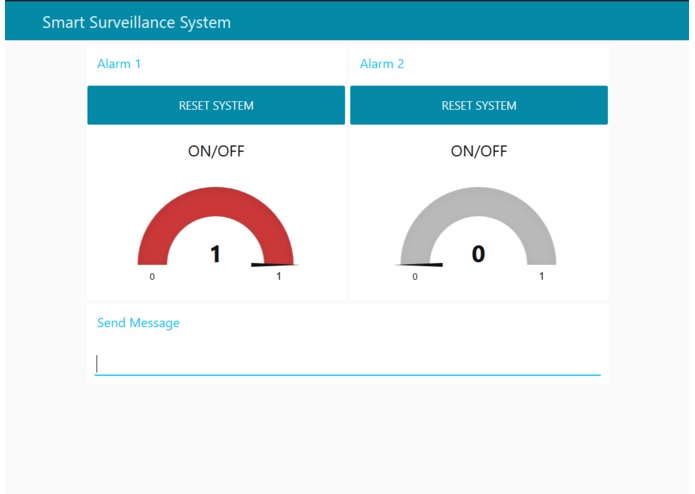
Task: Click Smart Surveillance System header title
Action: click(137, 23)
